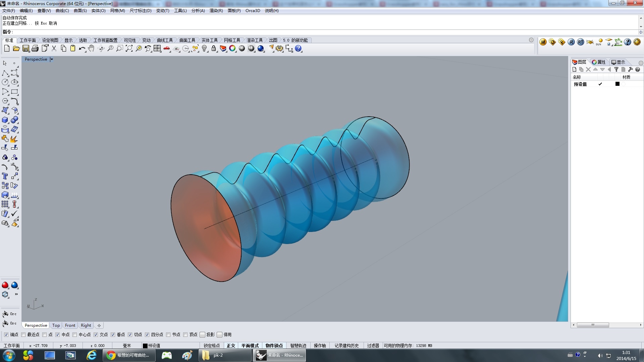
Task: Switch to the Top viewport tab
Action: click(x=56, y=325)
